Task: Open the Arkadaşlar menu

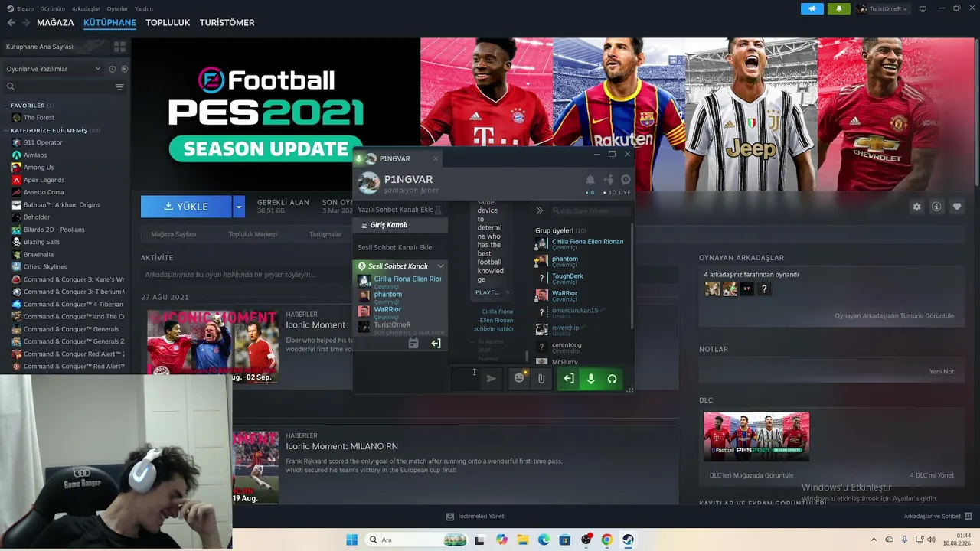Action: pos(86,8)
